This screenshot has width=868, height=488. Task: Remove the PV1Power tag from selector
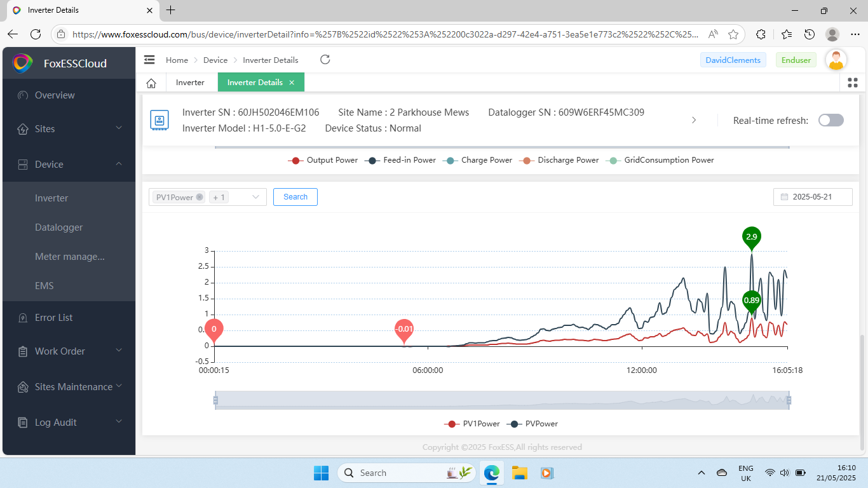point(200,197)
